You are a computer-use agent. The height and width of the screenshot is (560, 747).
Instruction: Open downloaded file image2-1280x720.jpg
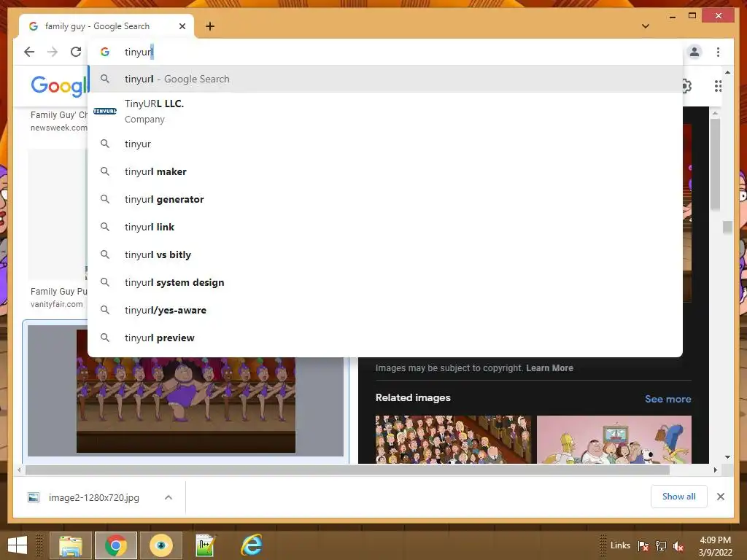94,497
